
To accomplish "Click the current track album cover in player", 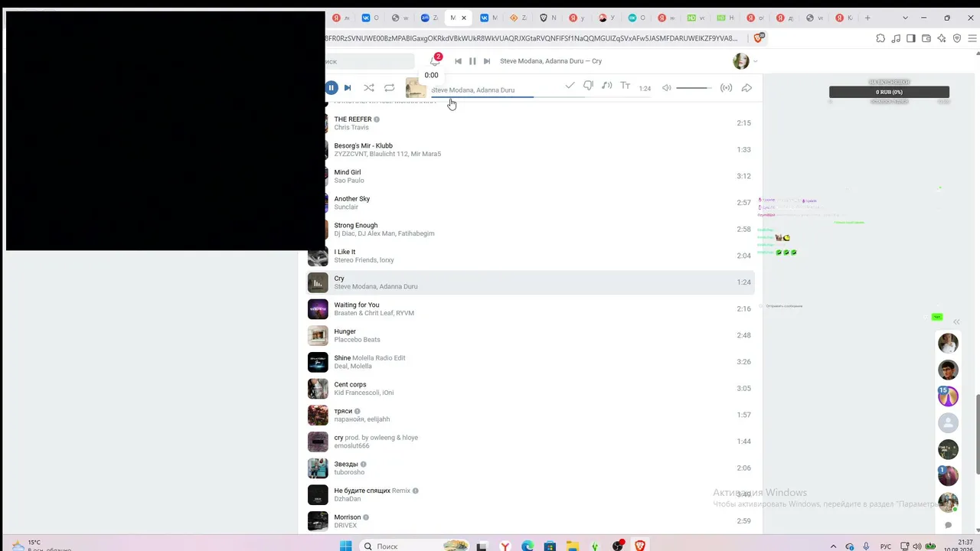I will (x=416, y=88).
